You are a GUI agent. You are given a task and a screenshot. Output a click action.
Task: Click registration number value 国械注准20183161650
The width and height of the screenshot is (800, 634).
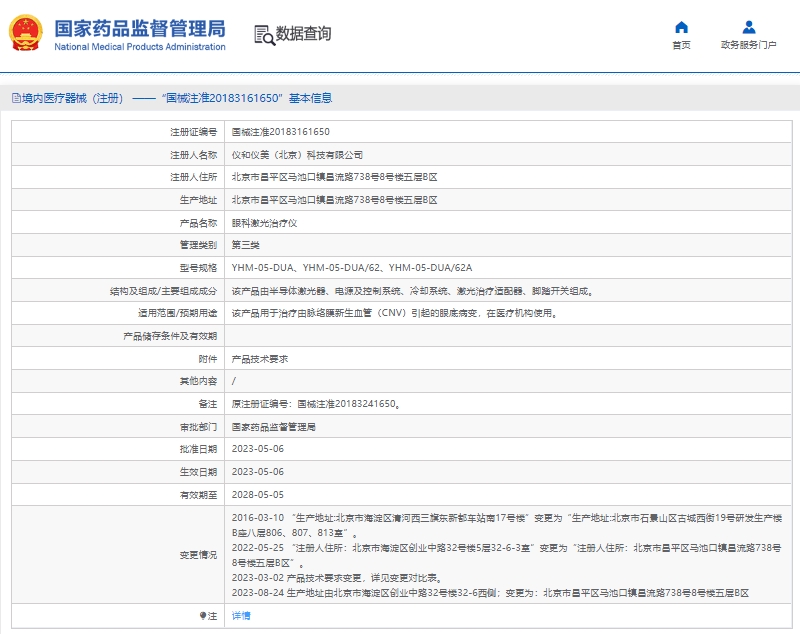click(x=280, y=132)
